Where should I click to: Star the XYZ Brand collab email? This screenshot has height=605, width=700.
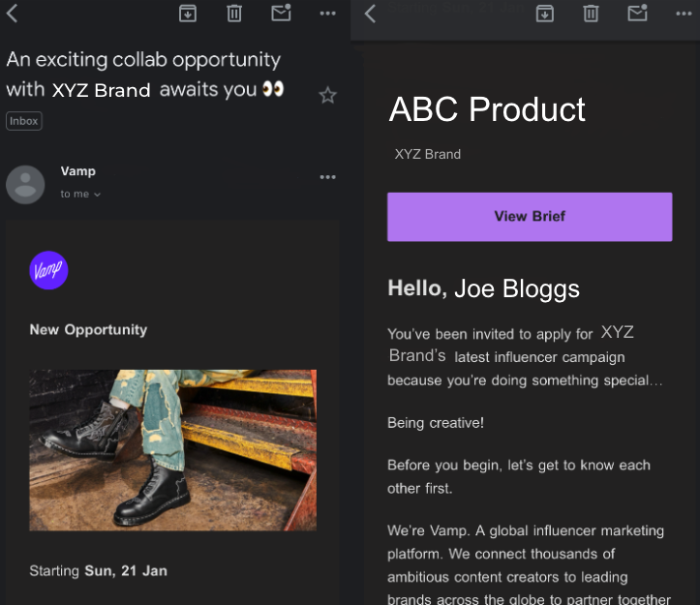coord(327,95)
